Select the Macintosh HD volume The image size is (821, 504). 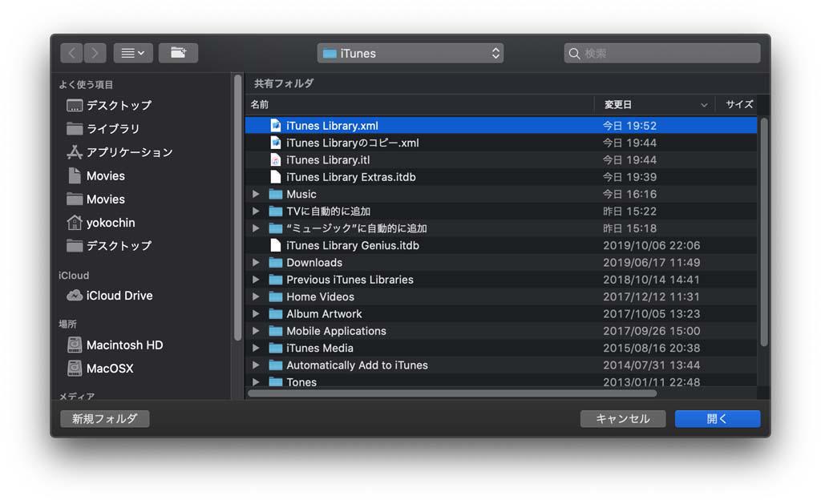coord(115,345)
